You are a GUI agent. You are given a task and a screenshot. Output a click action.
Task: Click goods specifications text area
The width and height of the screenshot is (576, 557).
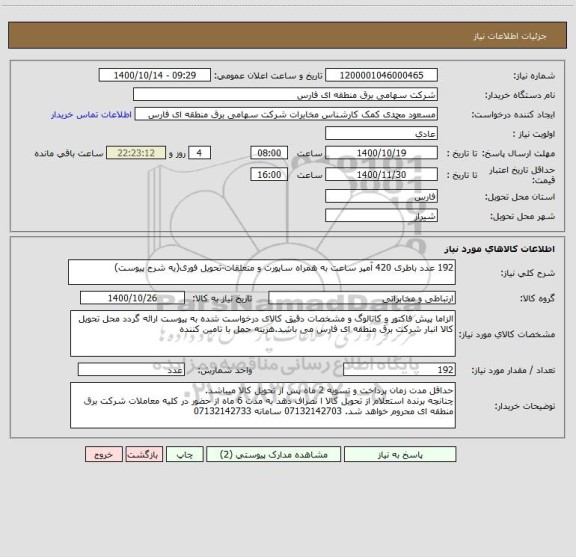click(263, 334)
